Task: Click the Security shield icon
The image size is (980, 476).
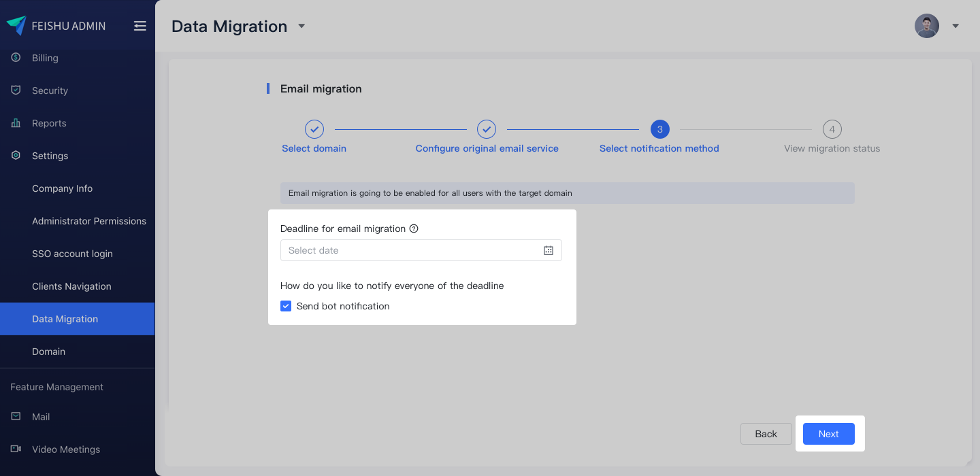Action: tap(16, 90)
